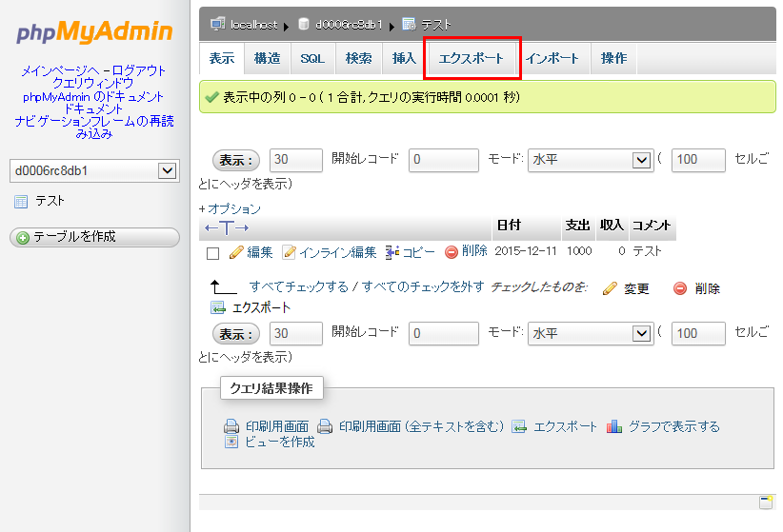Click the localhost server icon in breadcrumb
Image resolution: width=783 pixels, height=532 pixels.
tap(218, 24)
